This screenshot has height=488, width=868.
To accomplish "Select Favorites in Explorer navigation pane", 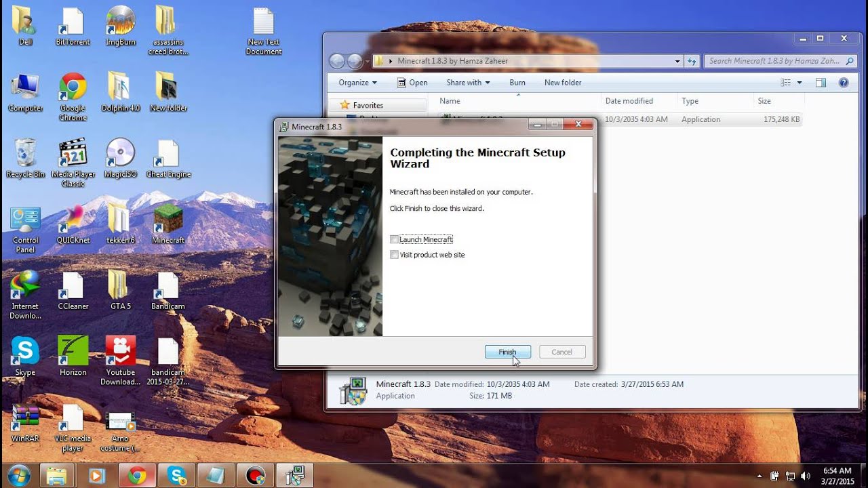I will [x=368, y=105].
